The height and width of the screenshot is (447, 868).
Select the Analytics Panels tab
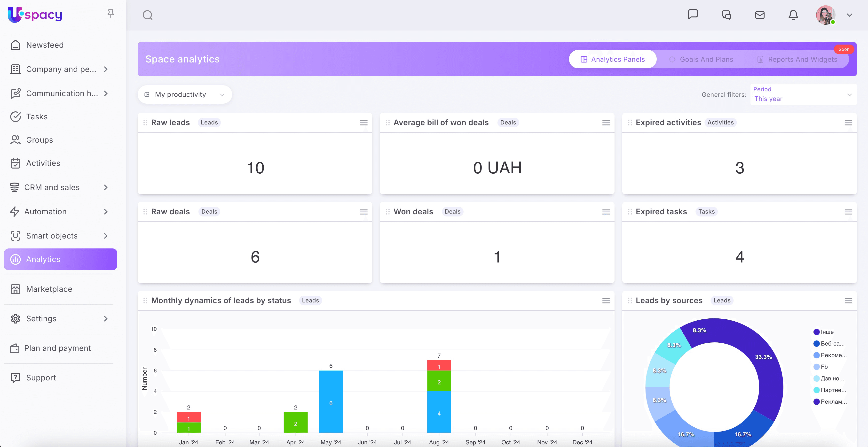coord(612,60)
